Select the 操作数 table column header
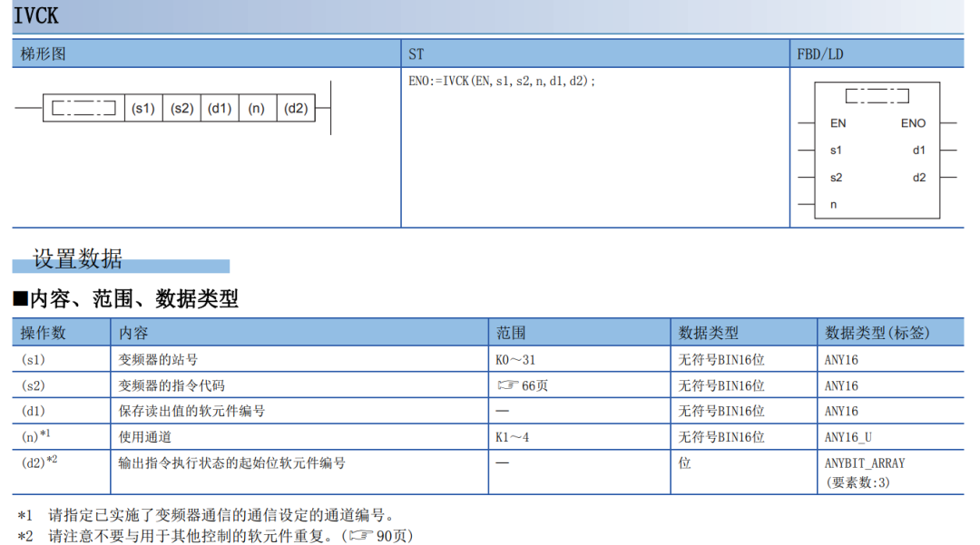Viewport: 980px width, 545px height. click(x=44, y=333)
